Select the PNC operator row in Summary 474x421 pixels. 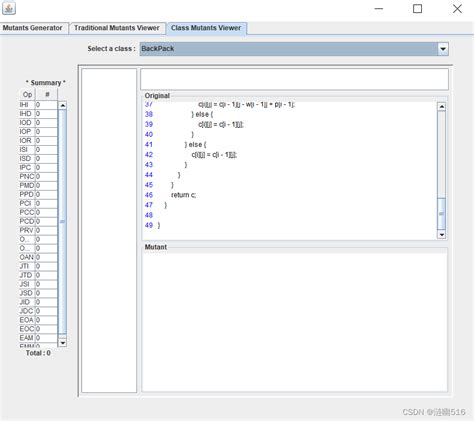38,176
